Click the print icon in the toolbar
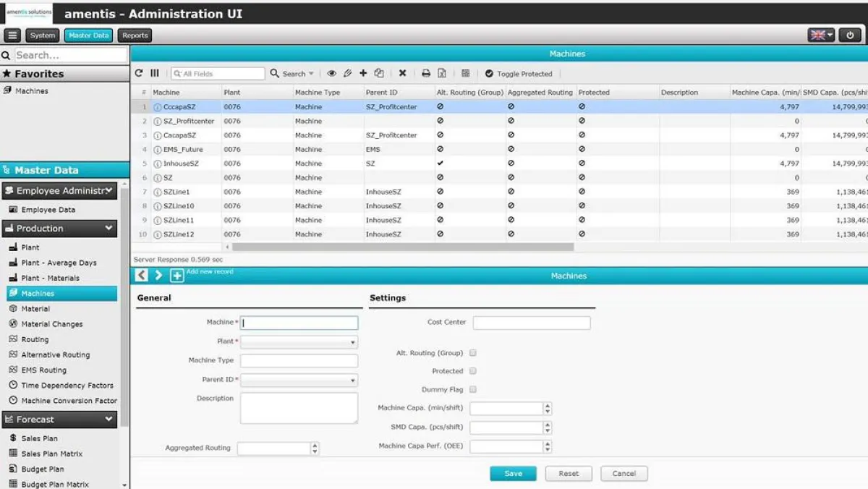The image size is (868, 489). [x=426, y=73]
